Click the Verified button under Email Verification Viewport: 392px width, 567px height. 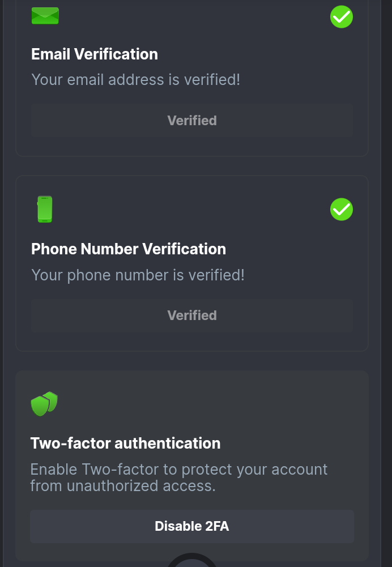(192, 121)
